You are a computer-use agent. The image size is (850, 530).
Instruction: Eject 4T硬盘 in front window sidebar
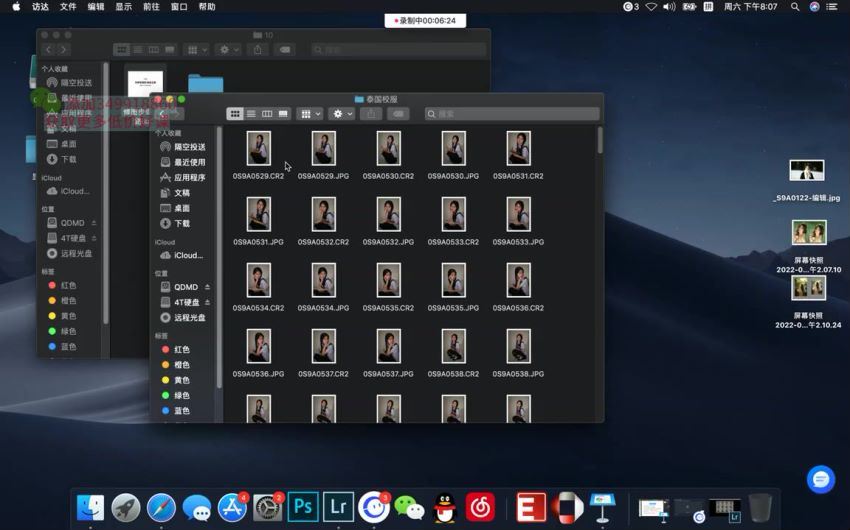[208, 302]
